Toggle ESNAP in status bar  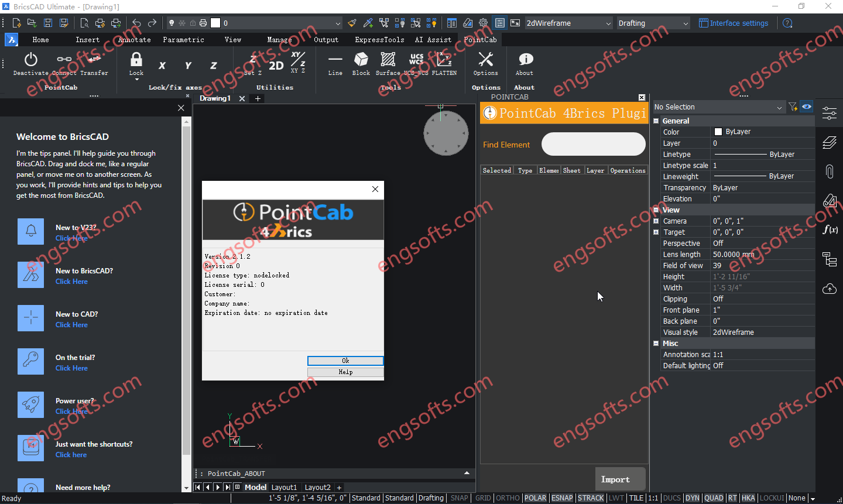[562, 498]
